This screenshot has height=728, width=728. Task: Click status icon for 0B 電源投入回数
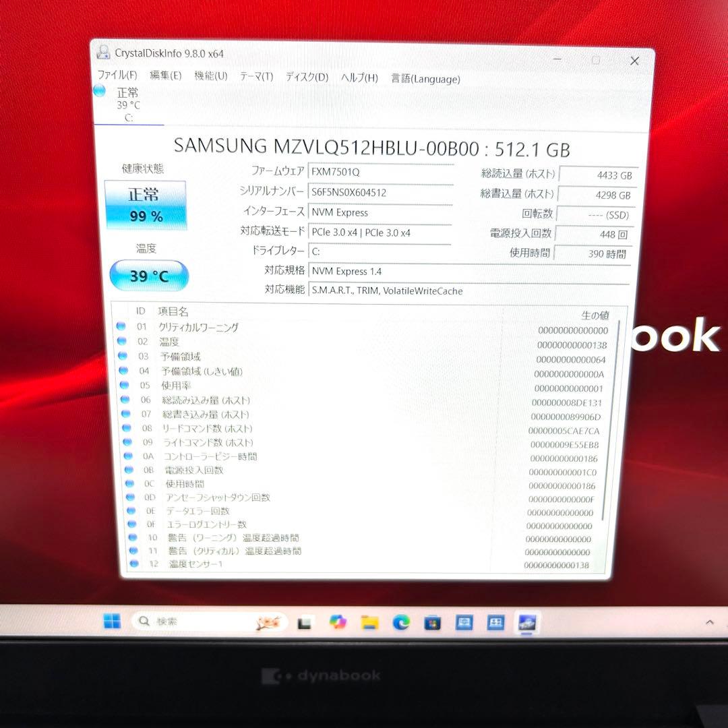coord(129,469)
